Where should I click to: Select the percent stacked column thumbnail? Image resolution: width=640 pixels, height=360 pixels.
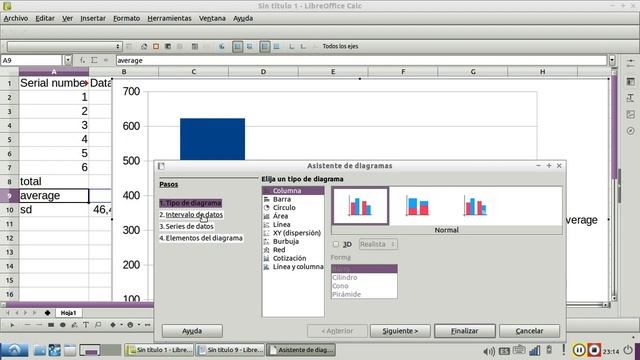click(x=475, y=206)
